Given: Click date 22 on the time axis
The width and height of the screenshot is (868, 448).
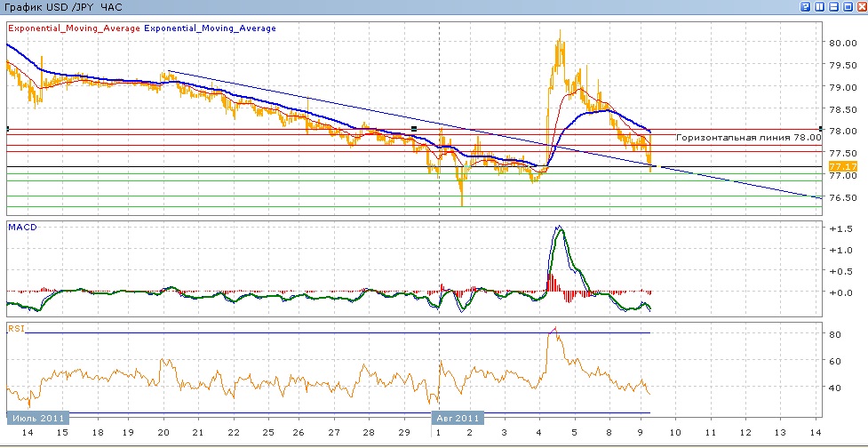Looking at the screenshot, I should (232, 433).
